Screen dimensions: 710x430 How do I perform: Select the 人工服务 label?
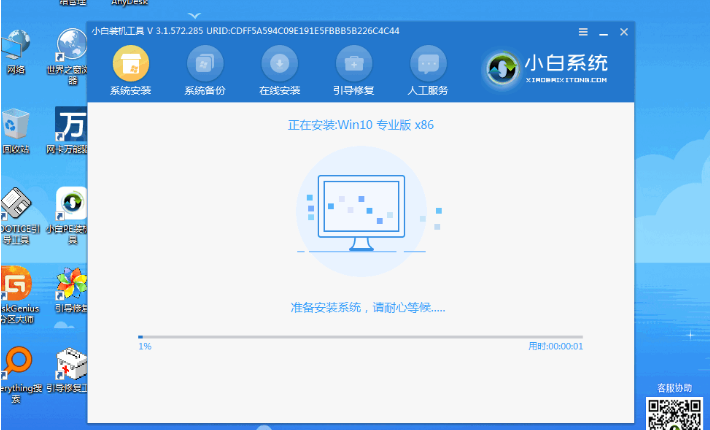tap(428, 91)
